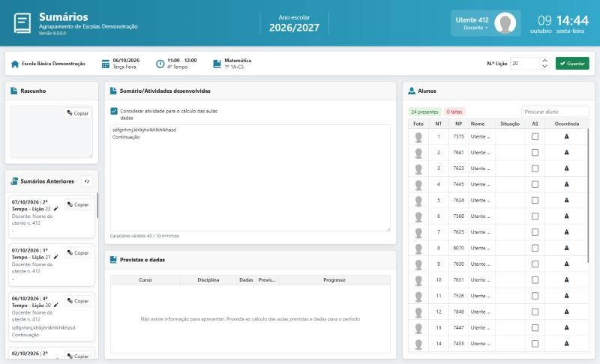Click the Progresso column header
The width and height of the screenshot is (600, 364).
(x=334, y=280)
